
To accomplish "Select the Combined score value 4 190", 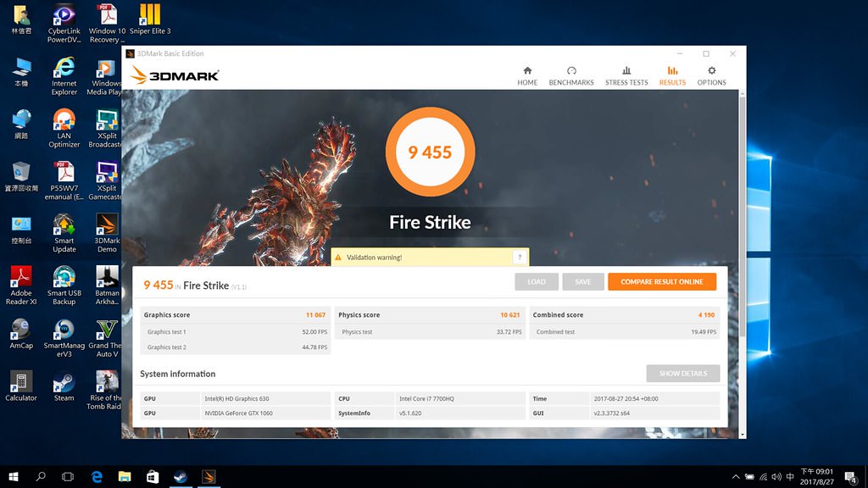I will coord(706,315).
